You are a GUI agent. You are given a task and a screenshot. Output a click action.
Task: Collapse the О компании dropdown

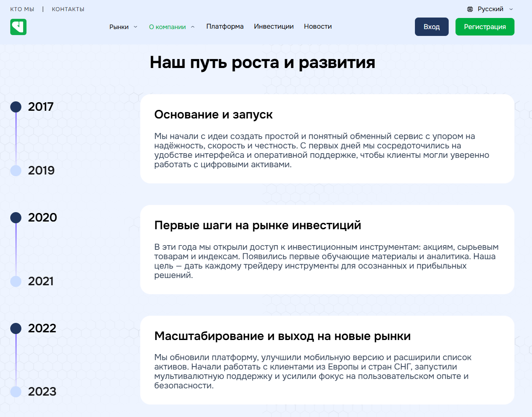click(x=193, y=27)
